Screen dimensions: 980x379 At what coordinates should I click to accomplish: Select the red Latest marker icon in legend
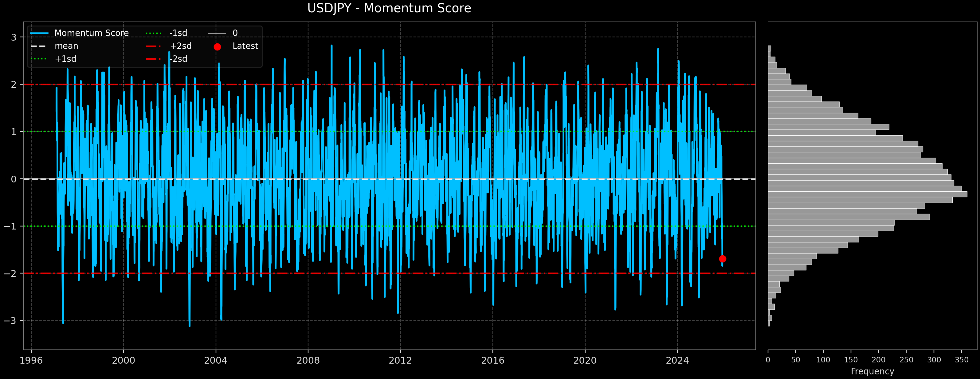pos(218,46)
